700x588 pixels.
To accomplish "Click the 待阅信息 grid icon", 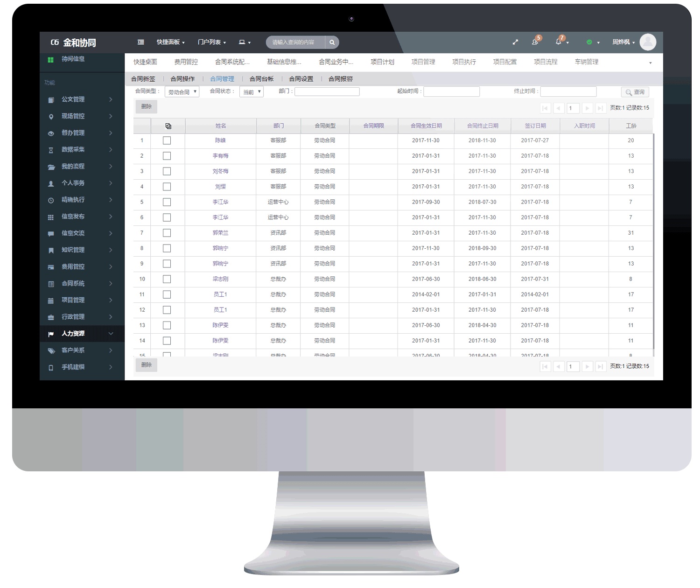I will pyautogui.click(x=51, y=59).
